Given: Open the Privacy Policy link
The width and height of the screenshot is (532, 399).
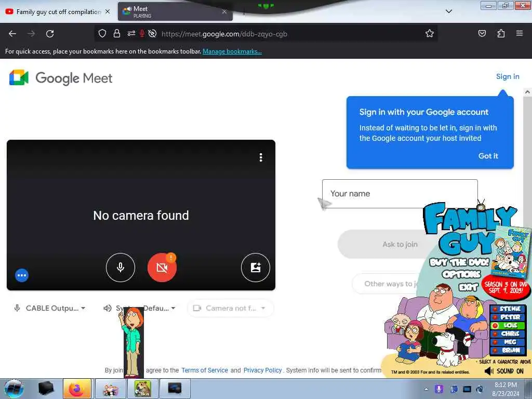Looking at the screenshot, I should (x=262, y=370).
